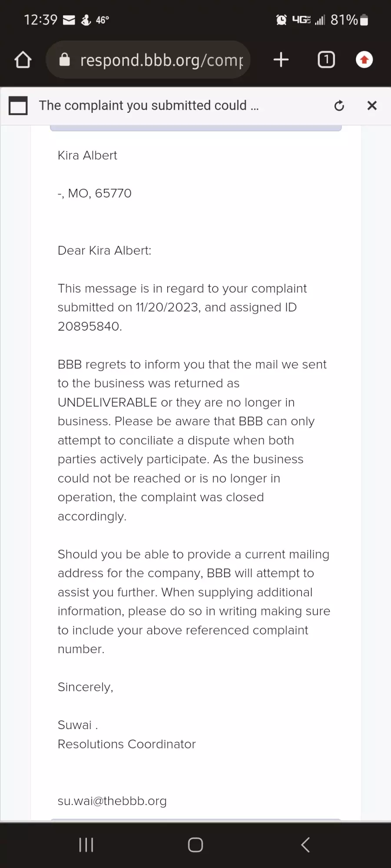The height and width of the screenshot is (868, 391).
Task: Tap the "Resolutions Coordinator" signature line
Action: coord(127,744)
